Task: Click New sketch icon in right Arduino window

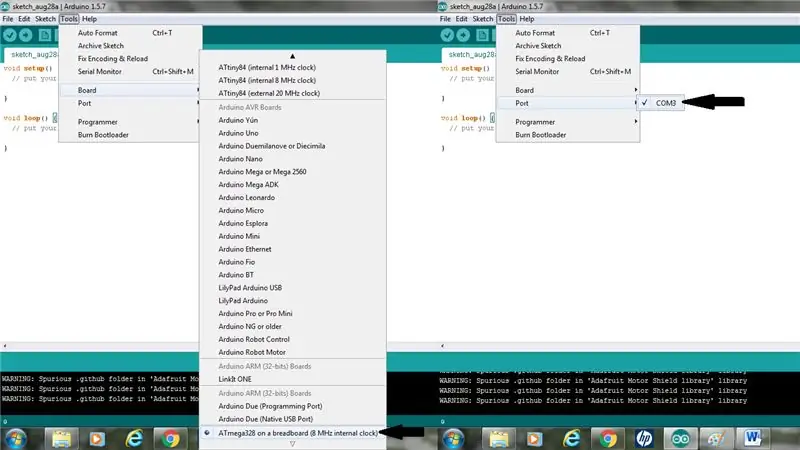Action: (x=482, y=35)
